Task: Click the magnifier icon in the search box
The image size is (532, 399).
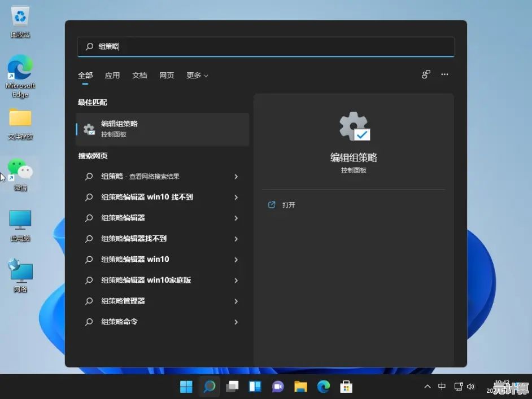Action: (89, 46)
